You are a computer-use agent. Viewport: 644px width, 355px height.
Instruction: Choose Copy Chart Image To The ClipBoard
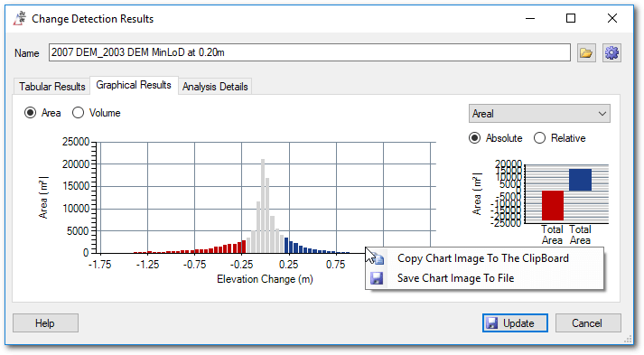click(483, 258)
